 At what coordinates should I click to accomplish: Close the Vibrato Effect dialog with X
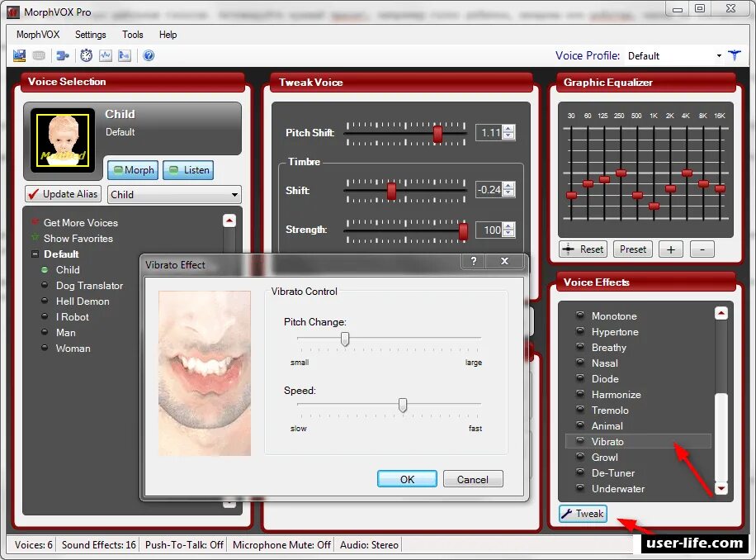(x=504, y=261)
